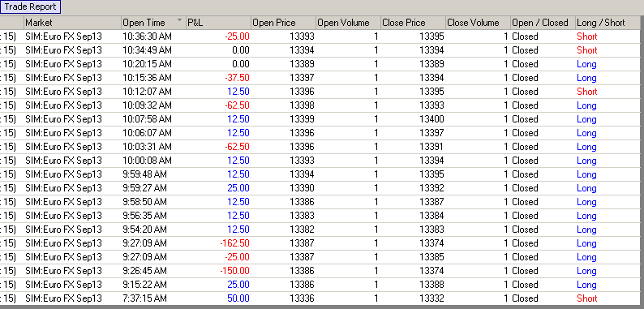644x309 pixels.
Task: Sort by the Open Time column header
Action: click(153, 23)
